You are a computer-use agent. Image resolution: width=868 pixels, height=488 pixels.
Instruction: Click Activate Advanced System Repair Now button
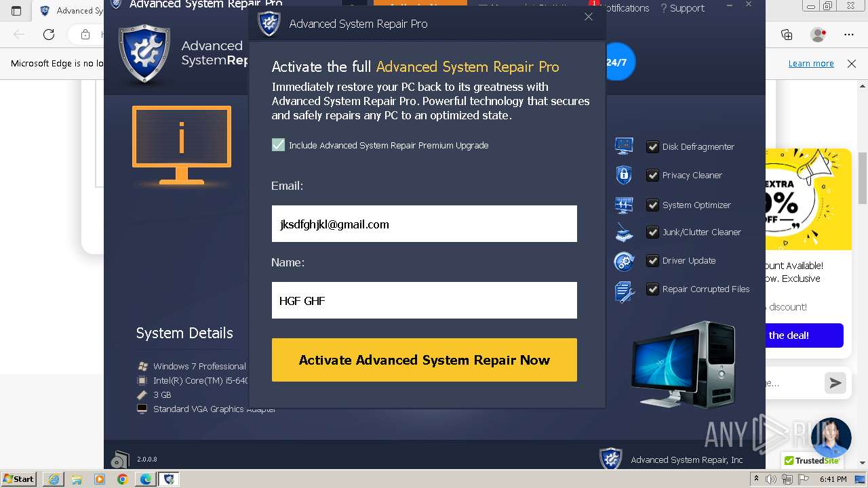(x=425, y=360)
